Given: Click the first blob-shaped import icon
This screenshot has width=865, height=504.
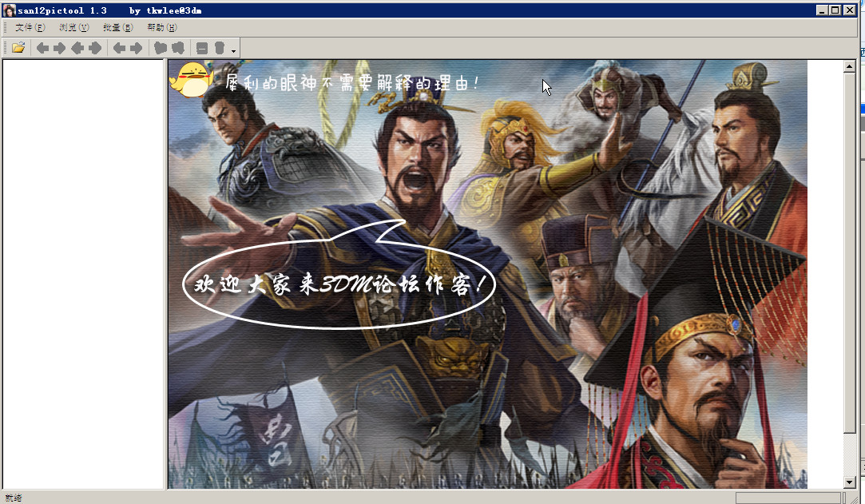Looking at the screenshot, I should 161,48.
